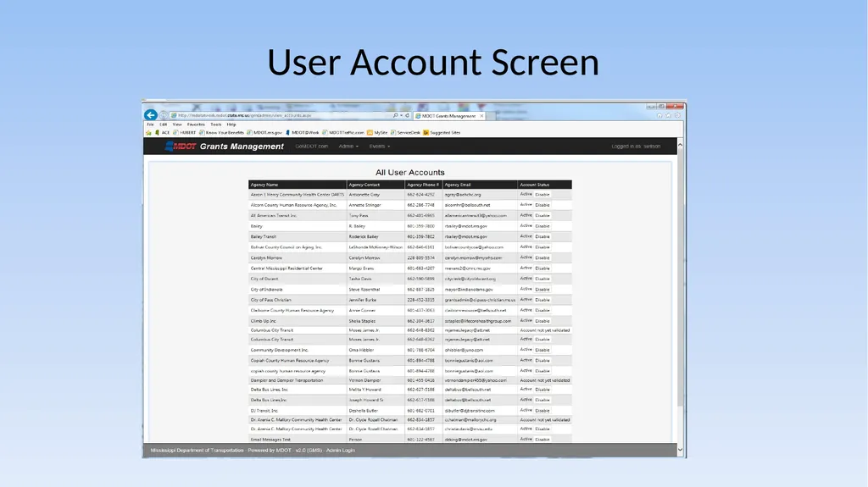Open the Know Your Benefits bookmark
Viewport: 868px width, 487px height.
(x=221, y=133)
